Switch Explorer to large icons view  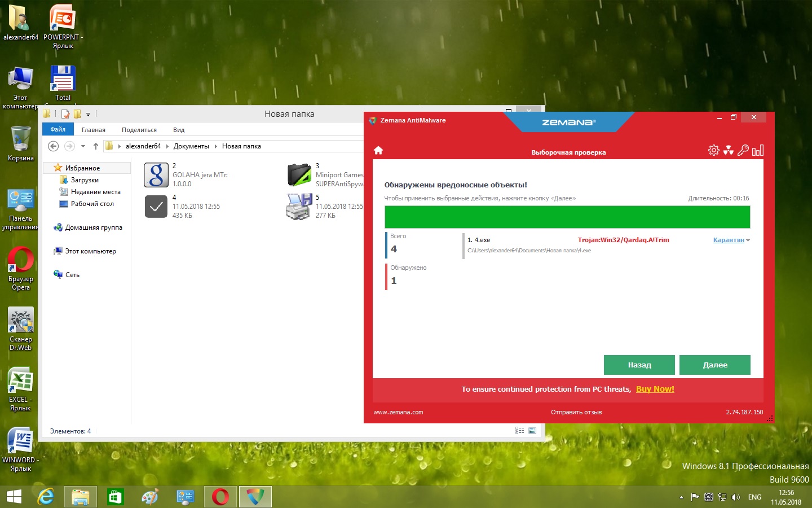coord(532,431)
